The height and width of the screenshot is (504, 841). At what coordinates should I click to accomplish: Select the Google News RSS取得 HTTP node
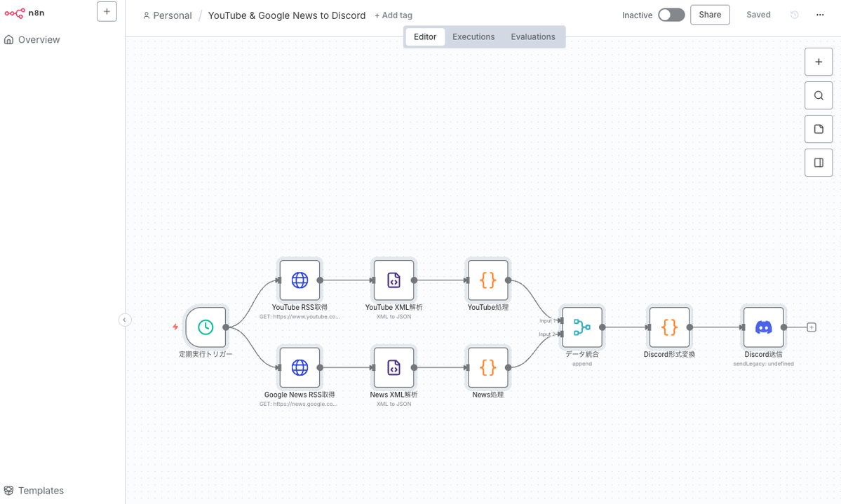[x=300, y=367]
